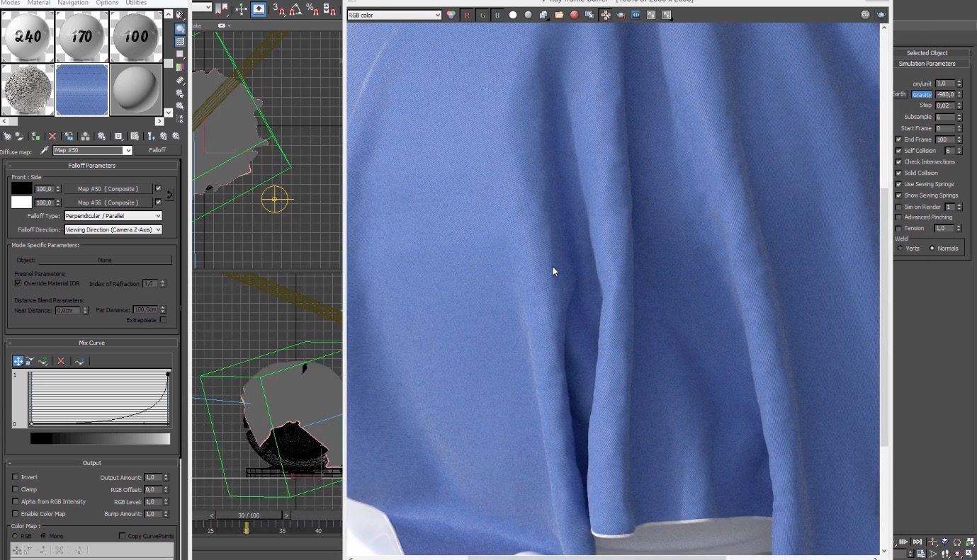977x560 pixels.
Task: Click the red X Reset Map icon
Action: 52,136
